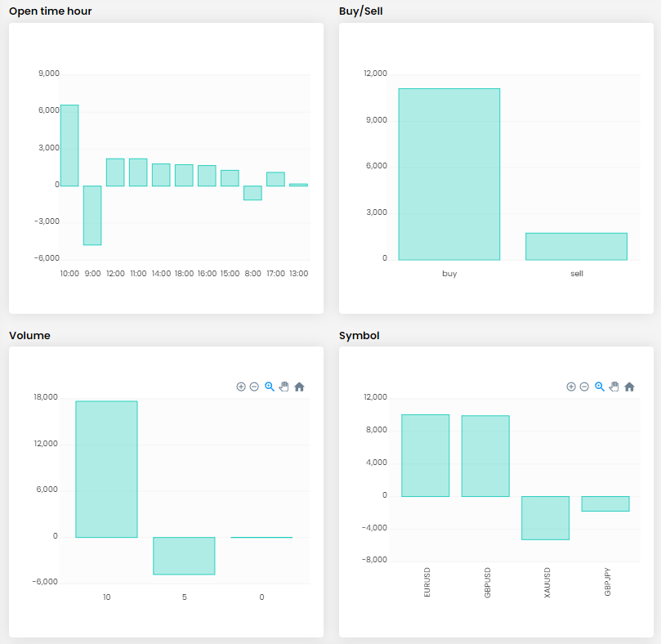Select selection zoom tool in Symbol chart
This screenshot has width=661, height=644.
coord(600,387)
